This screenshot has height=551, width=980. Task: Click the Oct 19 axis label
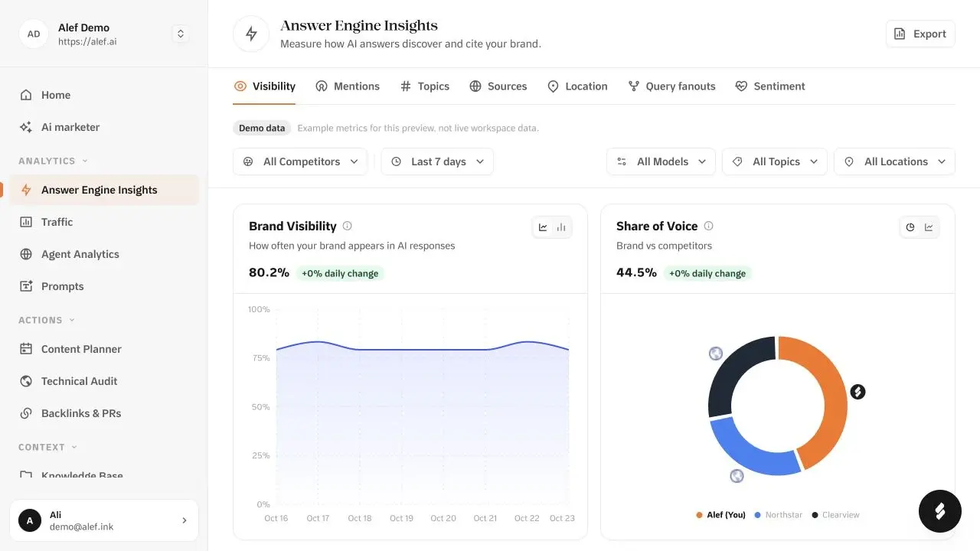tap(401, 518)
